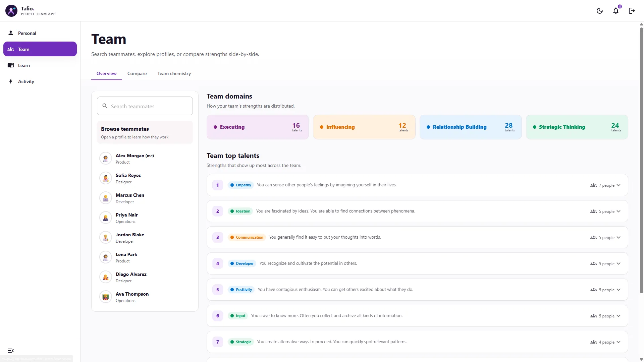Open the Relationship Building domain card
644x362 pixels.
pos(471,127)
